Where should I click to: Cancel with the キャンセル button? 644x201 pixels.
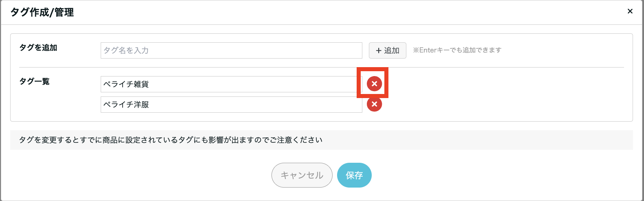click(x=302, y=175)
